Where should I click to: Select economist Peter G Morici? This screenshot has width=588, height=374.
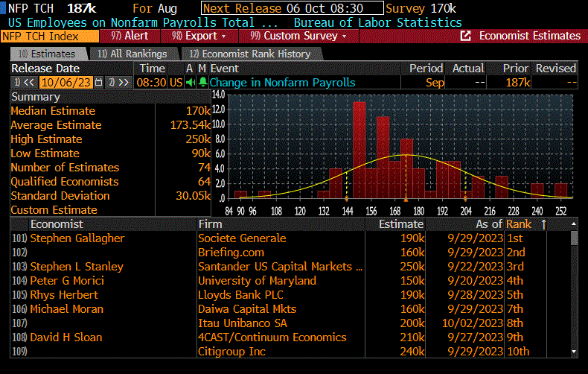pyautogui.click(x=67, y=281)
